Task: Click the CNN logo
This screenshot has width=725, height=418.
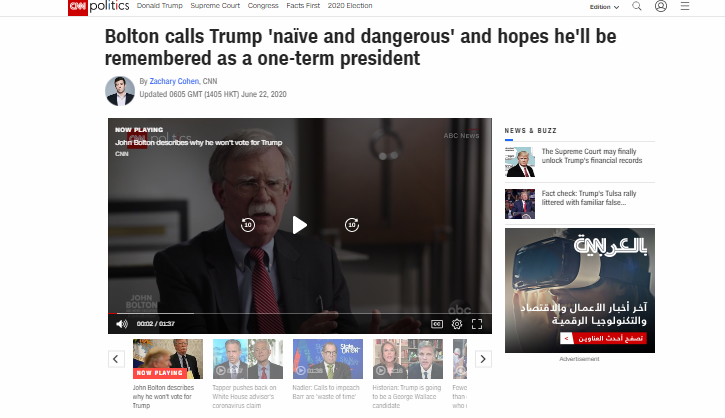Action: click(x=78, y=7)
